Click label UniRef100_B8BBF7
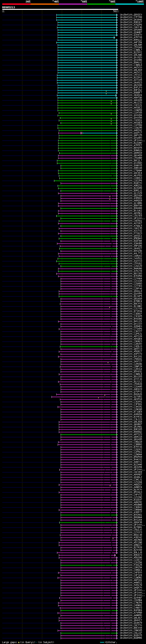 coord(131,93)
